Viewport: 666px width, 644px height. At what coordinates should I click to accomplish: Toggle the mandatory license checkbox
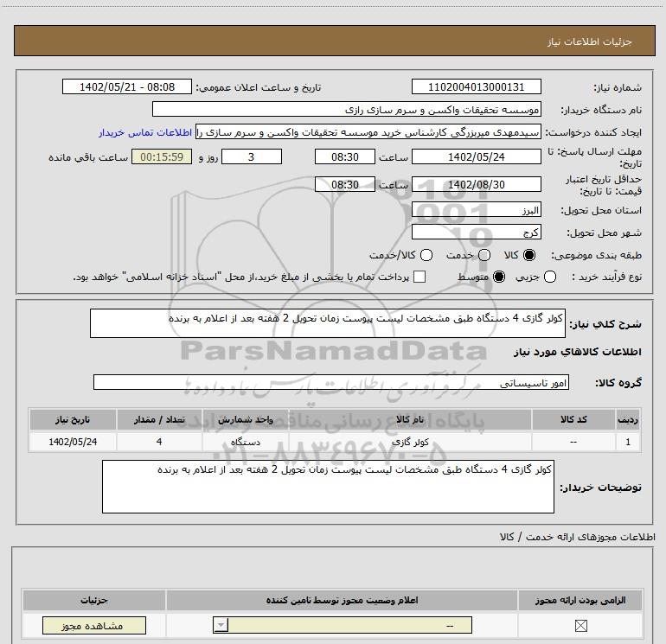click(x=580, y=625)
